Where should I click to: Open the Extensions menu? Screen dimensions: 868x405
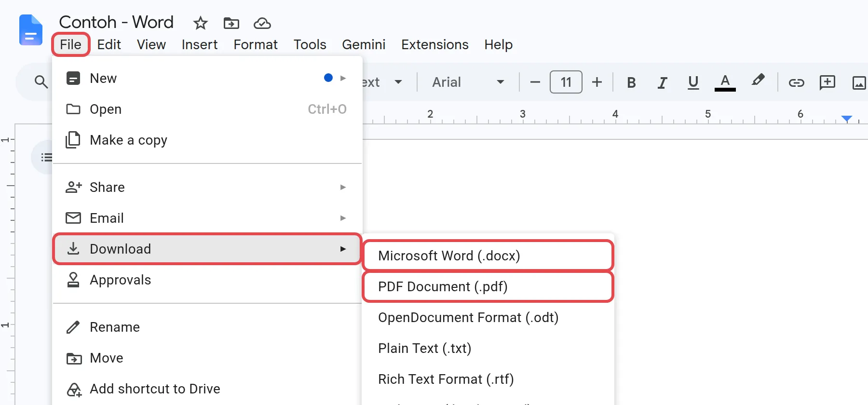tap(435, 44)
